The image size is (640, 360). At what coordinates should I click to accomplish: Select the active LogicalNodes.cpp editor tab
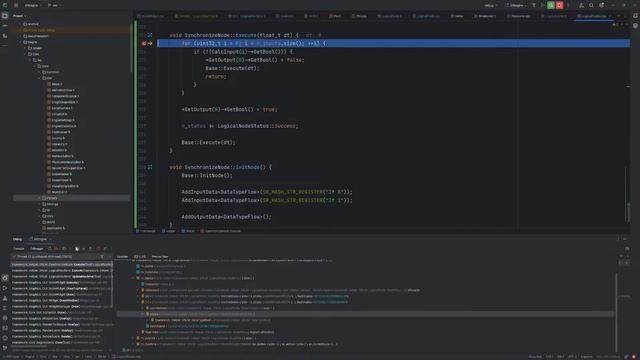593,16
